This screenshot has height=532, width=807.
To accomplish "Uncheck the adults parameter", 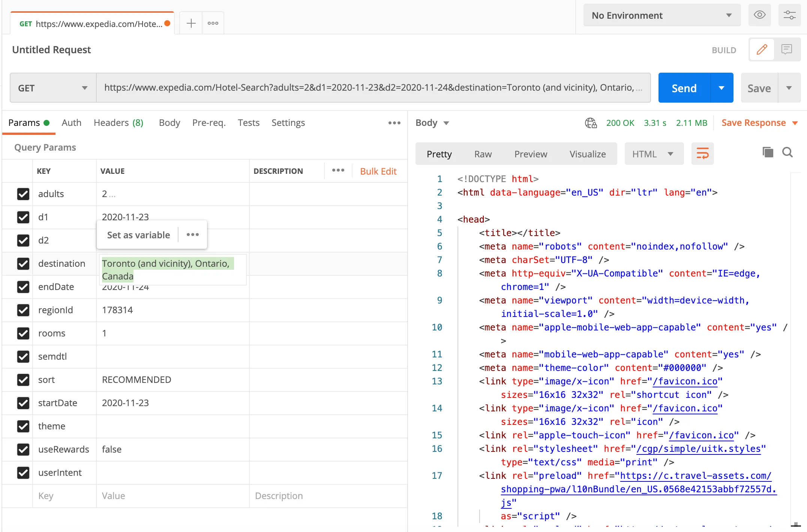I will point(23,194).
